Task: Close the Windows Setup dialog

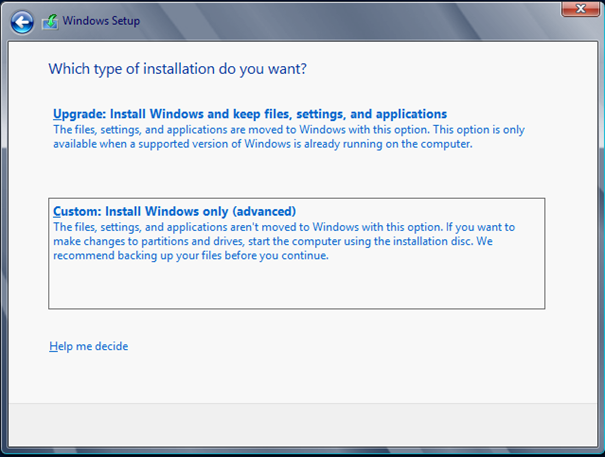Action: click(x=580, y=8)
